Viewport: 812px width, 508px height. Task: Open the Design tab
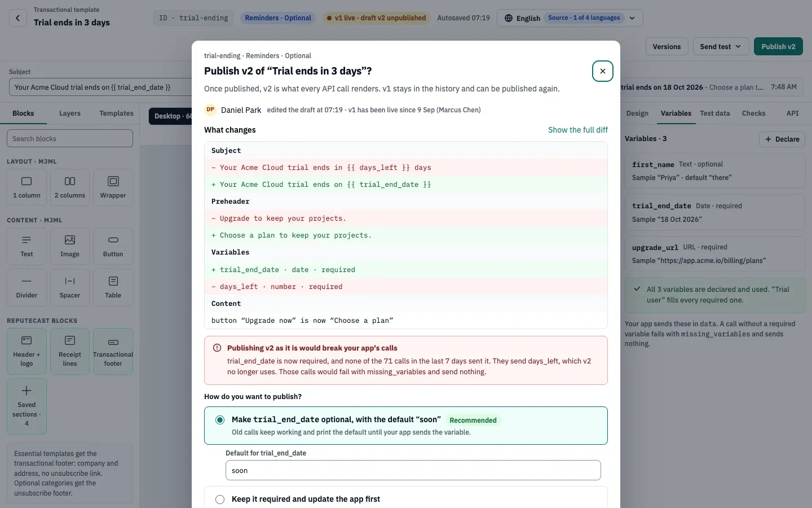click(x=637, y=113)
